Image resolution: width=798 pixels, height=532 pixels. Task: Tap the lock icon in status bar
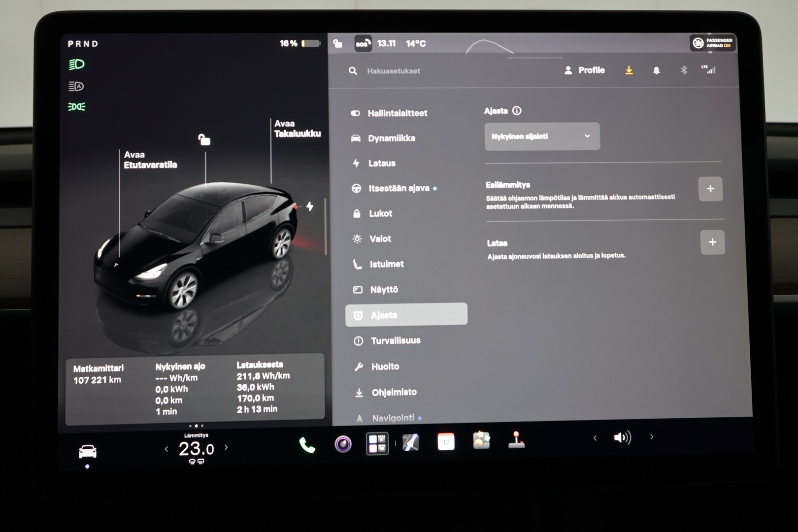[337, 43]
